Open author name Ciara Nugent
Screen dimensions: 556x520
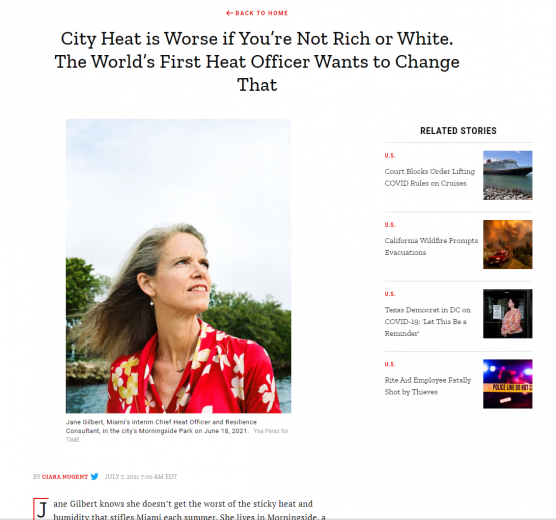tap(65, 477)
